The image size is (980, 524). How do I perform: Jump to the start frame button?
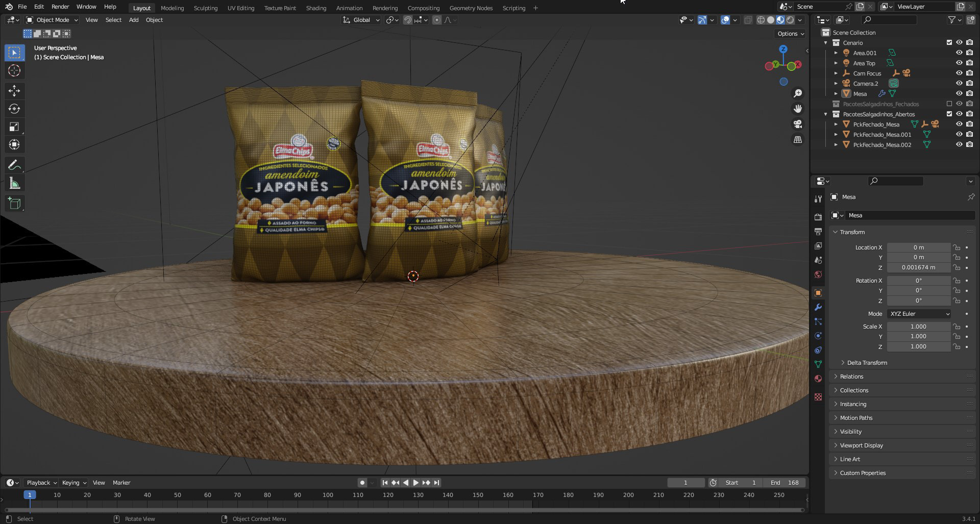coord(385,483)
